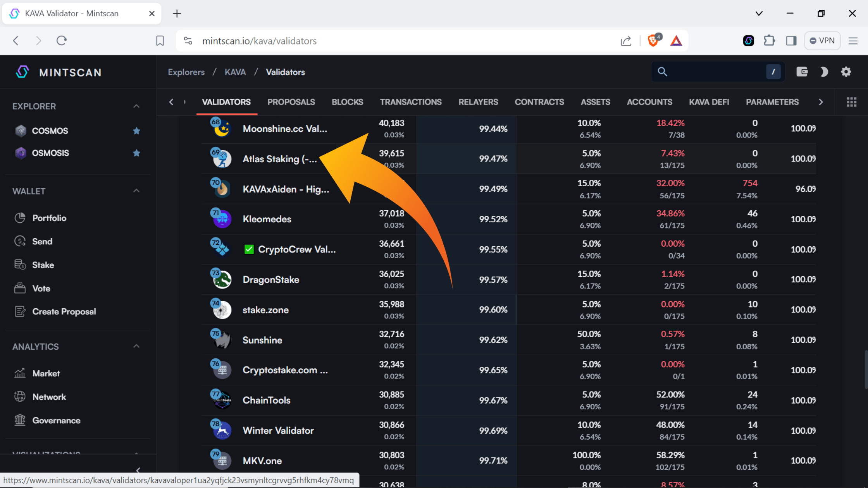The width and height of the screenshot is (868, 488).
Task: Unfavorite OSMOSIS via its star
Action: [136, 153]
